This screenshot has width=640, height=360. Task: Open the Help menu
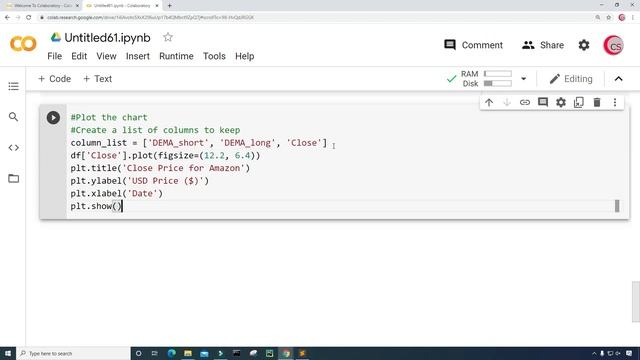(244, 56)
